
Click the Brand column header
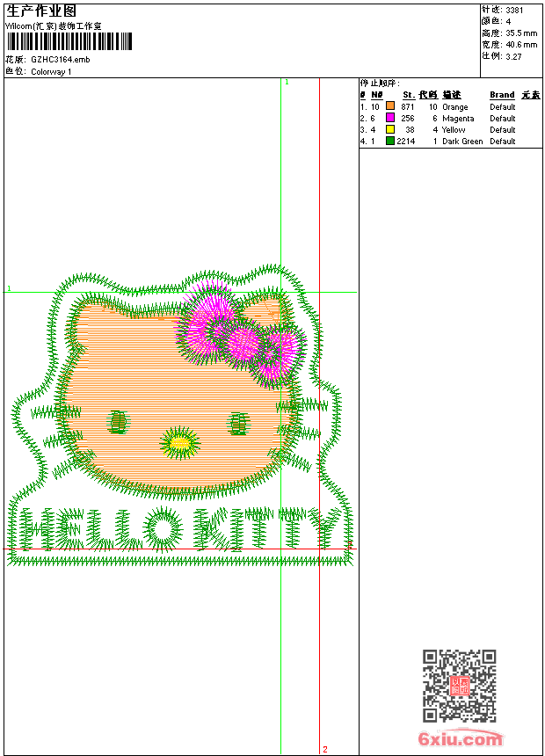(502, 95)
